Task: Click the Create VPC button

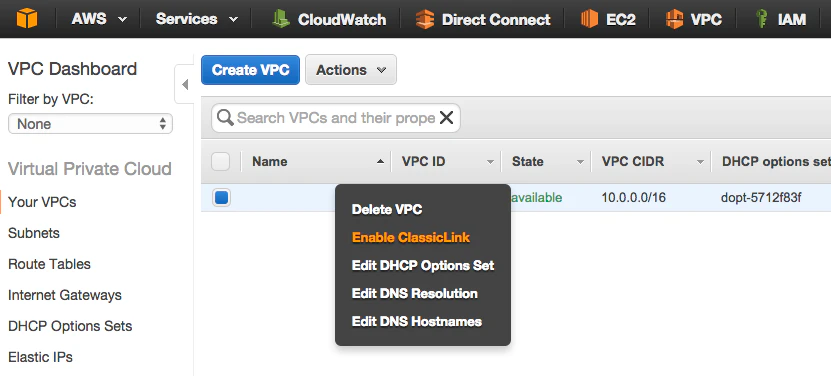Action: click(x=250, y=70)
